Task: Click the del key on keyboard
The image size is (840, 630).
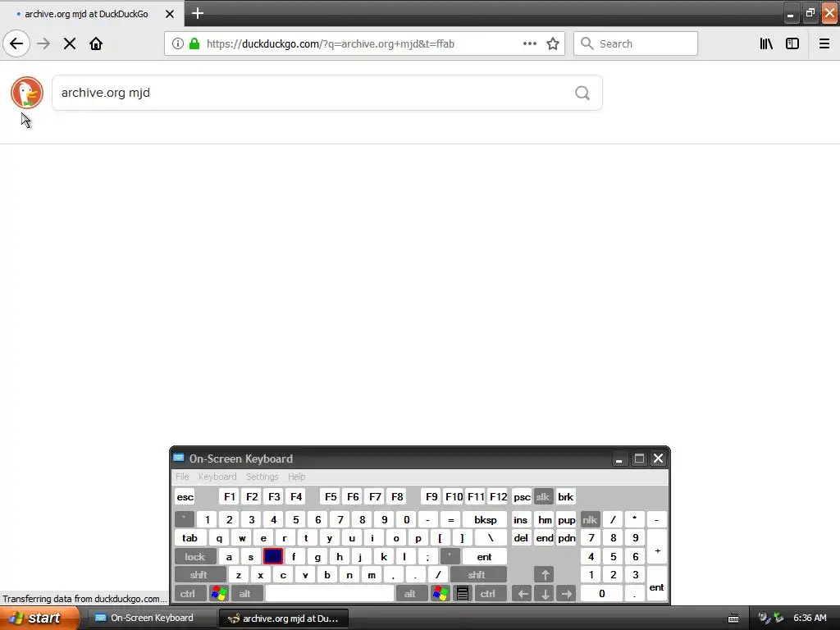Action: click(521, 538)
